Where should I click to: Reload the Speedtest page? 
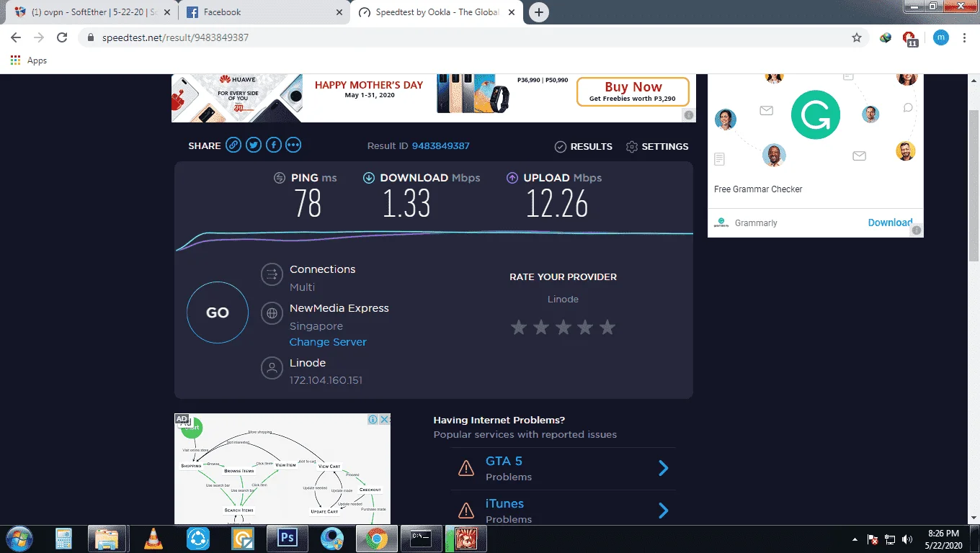coord(62,37)
